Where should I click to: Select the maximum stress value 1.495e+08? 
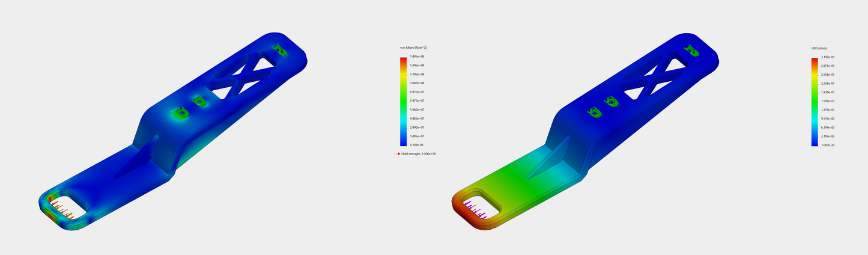click(x=417, y=56)
